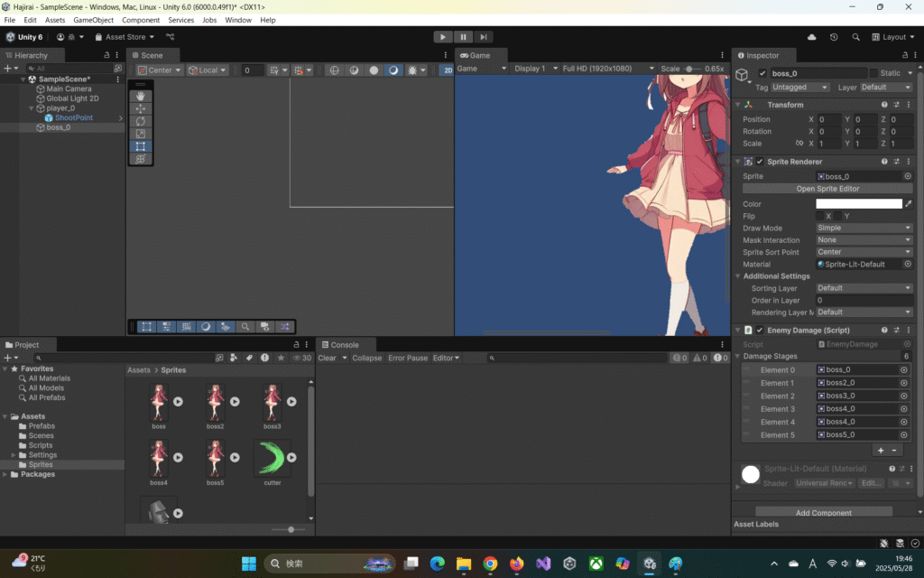This screenshot has height=578, width=924.
Task: Click the Add Component button
Action: tap(823, 513)
